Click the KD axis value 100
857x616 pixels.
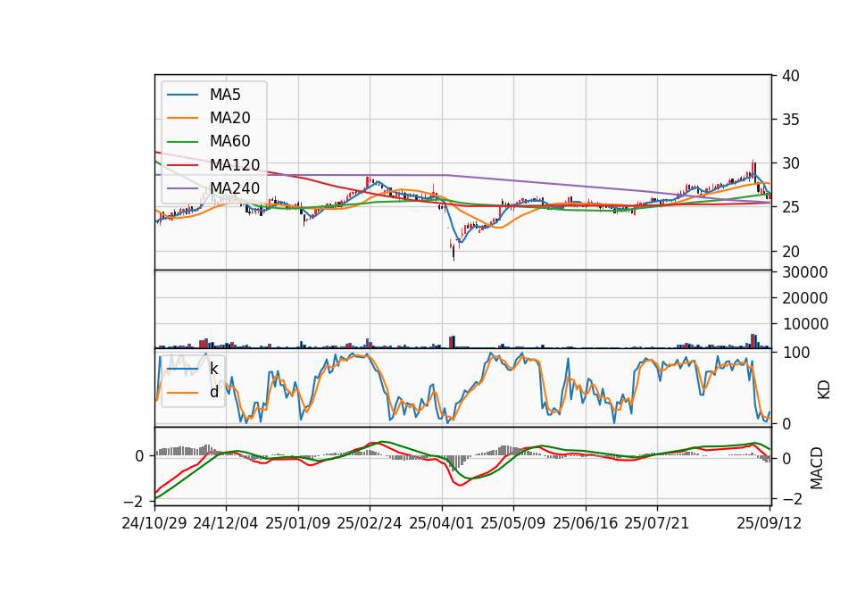tap(795, 353)
